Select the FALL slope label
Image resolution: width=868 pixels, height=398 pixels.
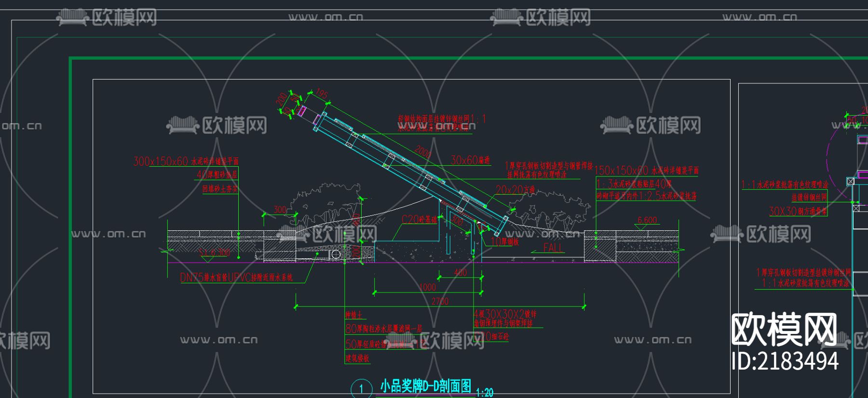pyautogui.click(x=553, y=248)
